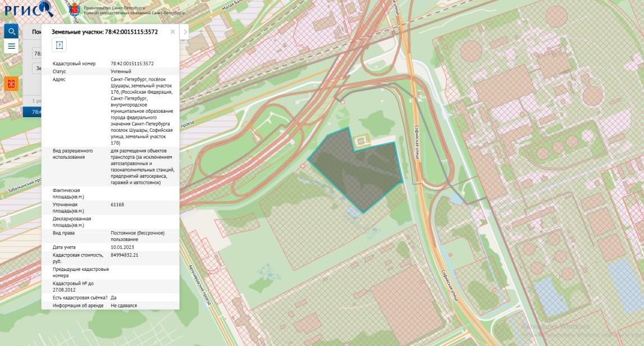Screen dimensions: 644x346
Task: Open the hamburger menu button
Action: click(11, 46)
